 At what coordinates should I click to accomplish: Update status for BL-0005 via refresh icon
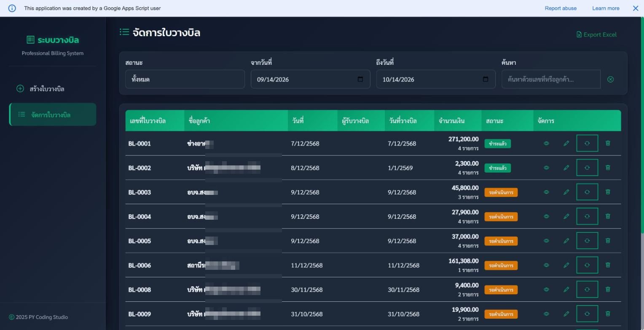(x=587, y=241)
